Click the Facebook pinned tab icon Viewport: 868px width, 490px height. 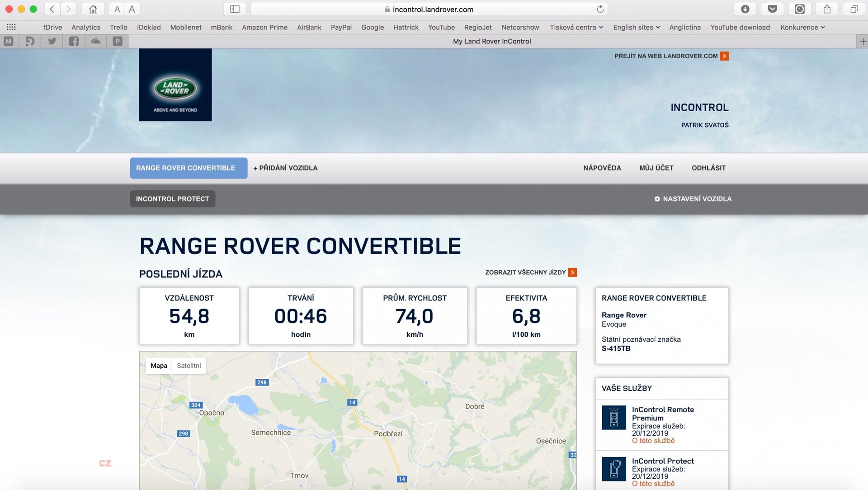(x=74, y=41)
